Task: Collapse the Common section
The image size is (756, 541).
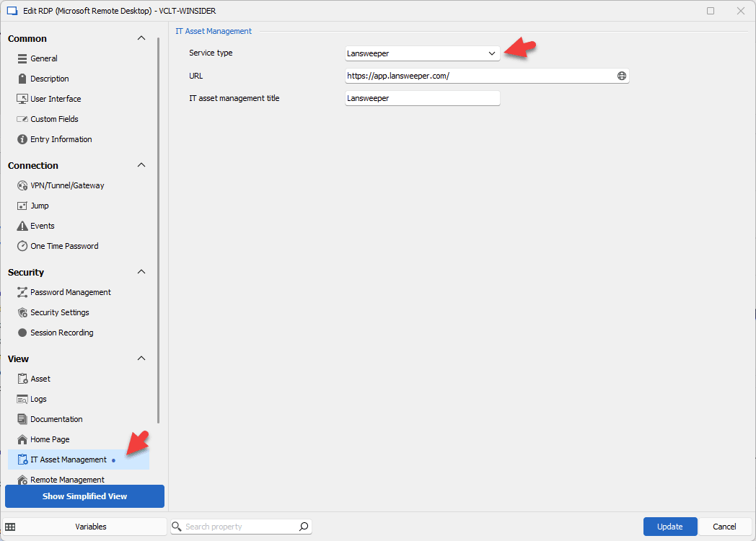Action: [141, 38]
